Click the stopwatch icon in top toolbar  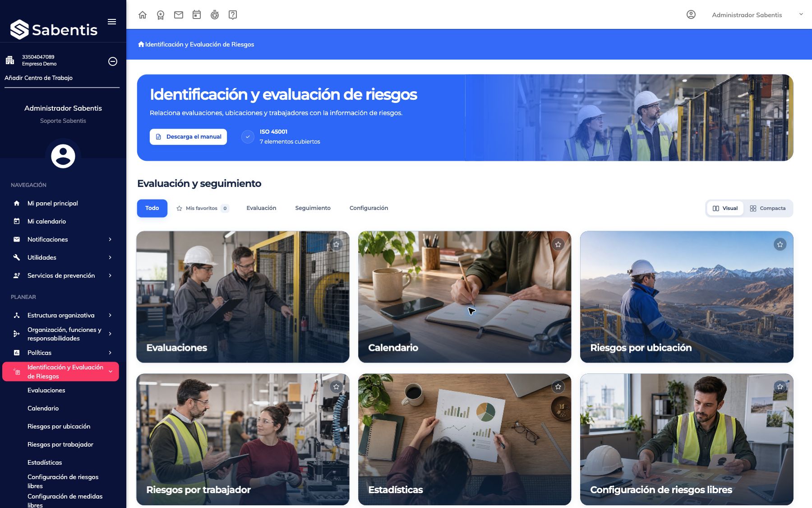215,15
